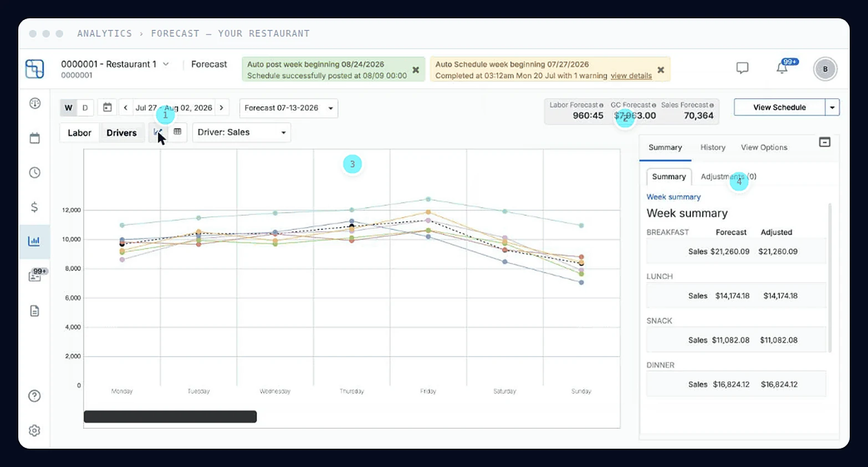Open the notifications bell icon

pos(782,68)
